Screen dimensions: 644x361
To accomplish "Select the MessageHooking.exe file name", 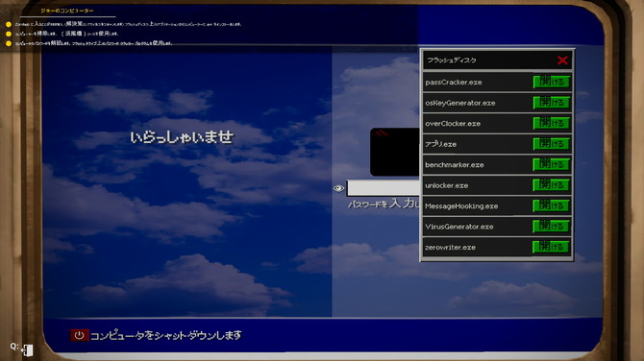I will coord(461,205).
